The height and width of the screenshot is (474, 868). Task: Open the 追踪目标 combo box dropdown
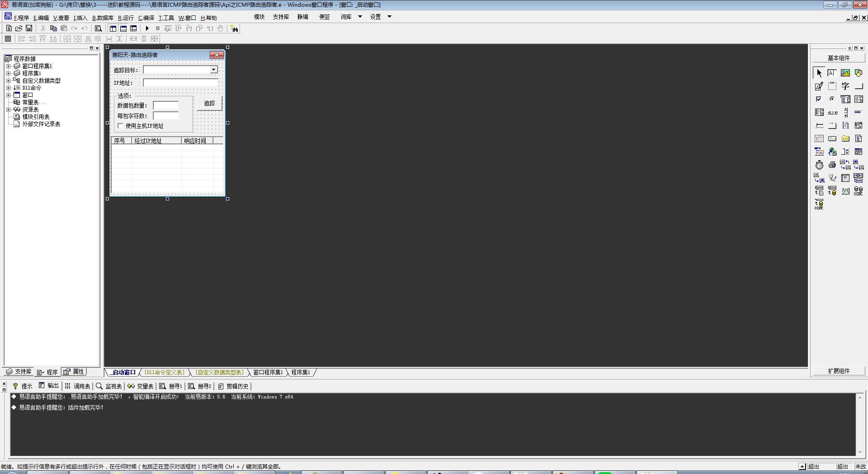pyautogui.click(x=213, y=70)
